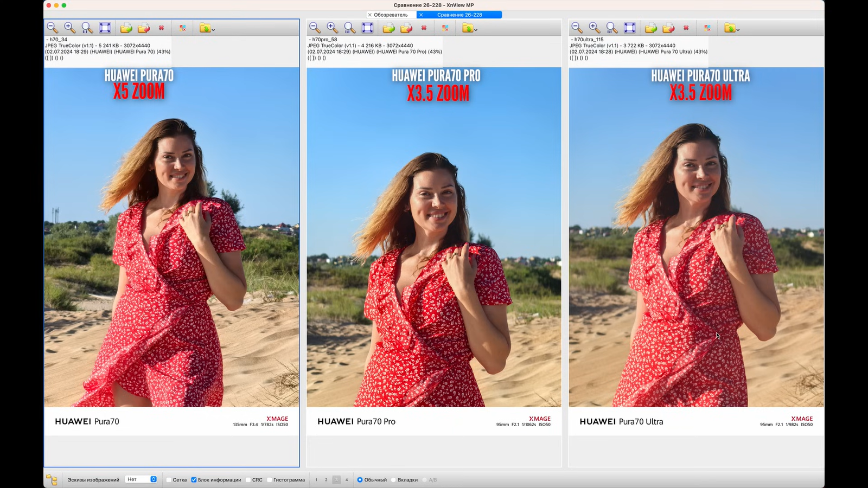868x488 pixels.
Task: Click zoom out icon in left Pura70 pane
Action: click(52, 28)
